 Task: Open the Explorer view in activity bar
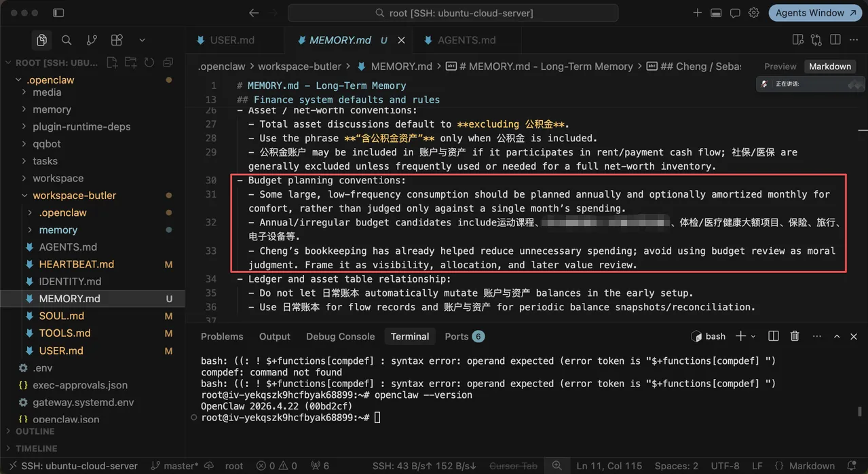[41, 40]
